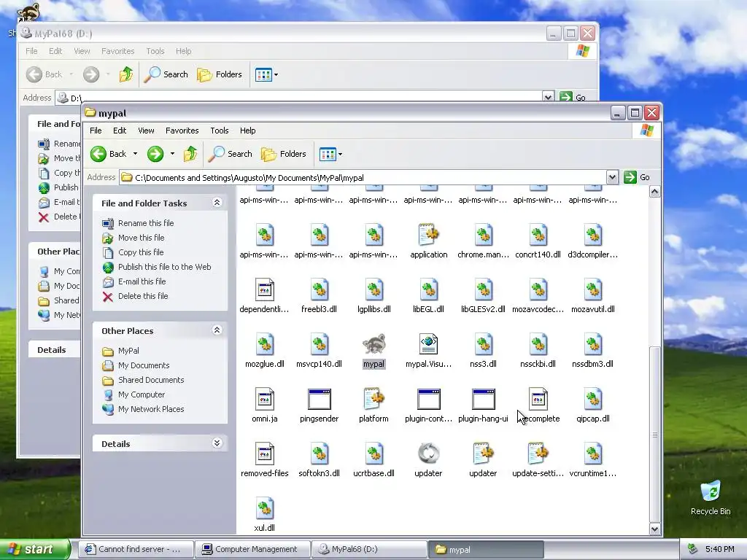Switch to Computer Management taskbar button
Image resolution: width=747 pixels, height=560 pixels.
pyautogui.click(x=253, y=549)
